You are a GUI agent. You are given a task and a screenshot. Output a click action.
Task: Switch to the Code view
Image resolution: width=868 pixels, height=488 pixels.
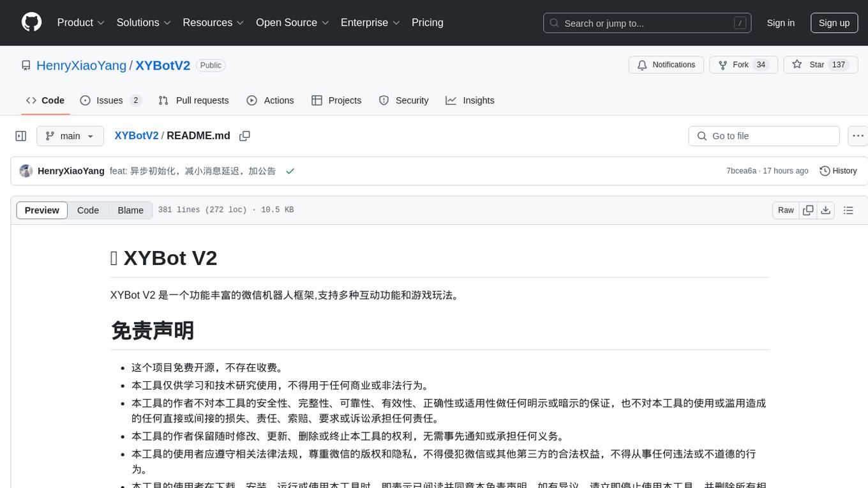88,210
